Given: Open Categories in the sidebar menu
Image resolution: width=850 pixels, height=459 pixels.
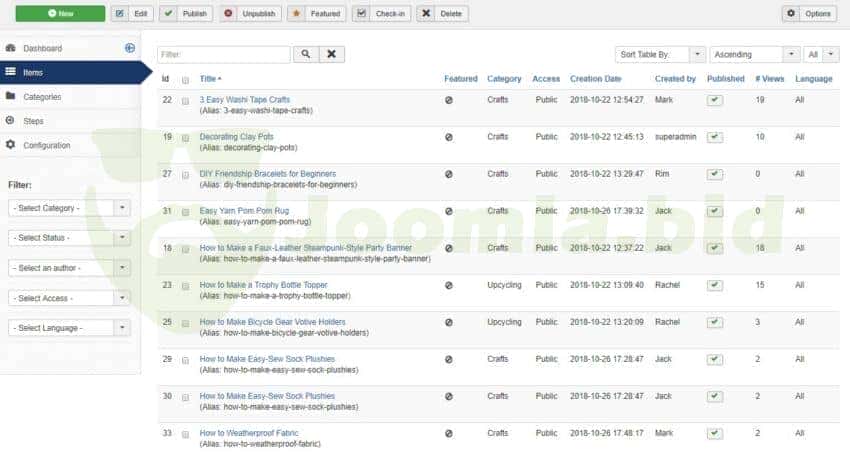Looking at the screenshot, I should 42,97.
